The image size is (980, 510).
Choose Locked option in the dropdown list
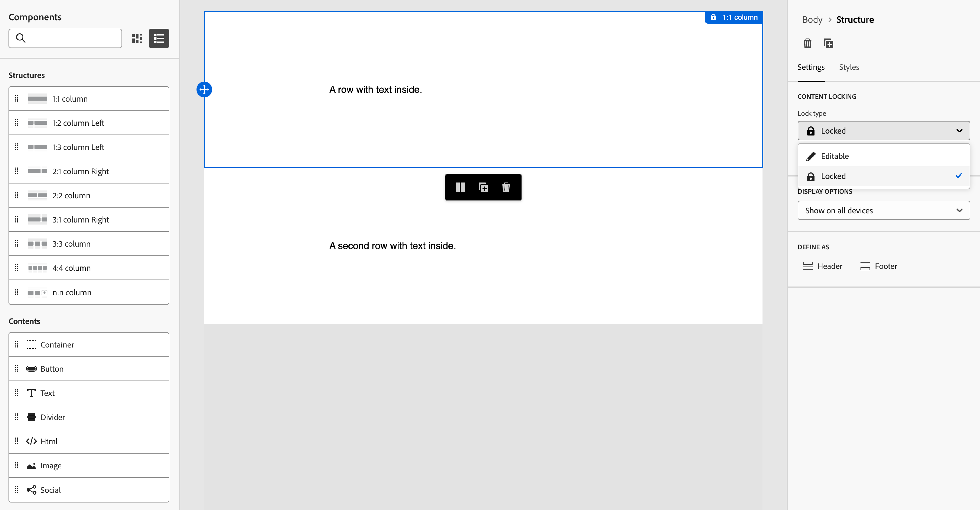pos(884,176)
